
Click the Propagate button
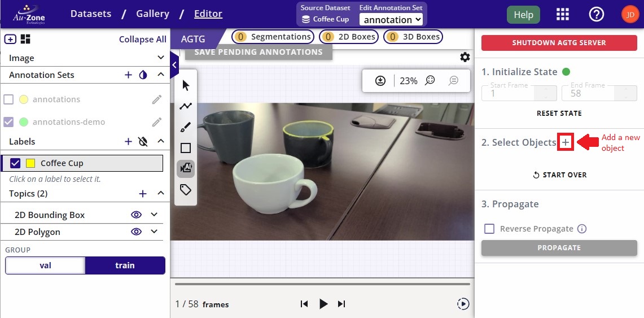tap(559, 248)
